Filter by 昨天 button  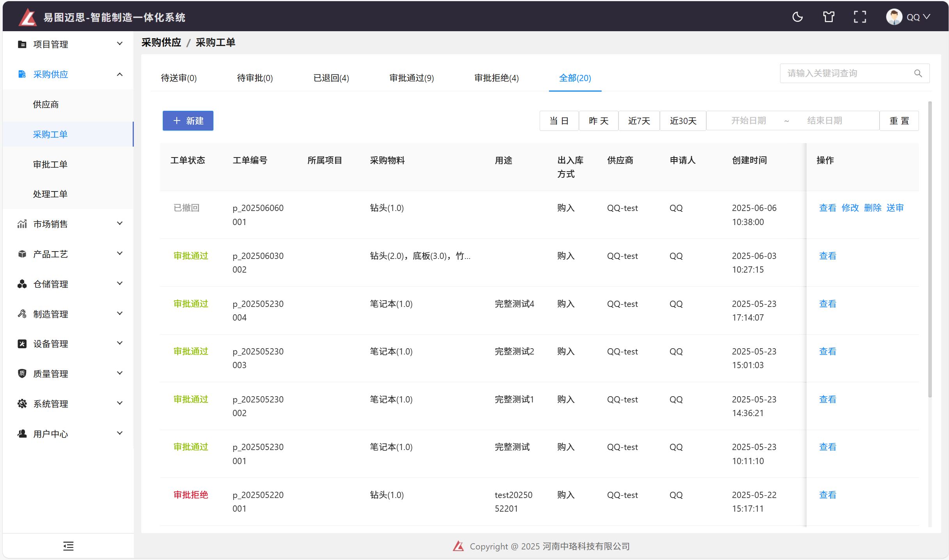coord(599,121)
